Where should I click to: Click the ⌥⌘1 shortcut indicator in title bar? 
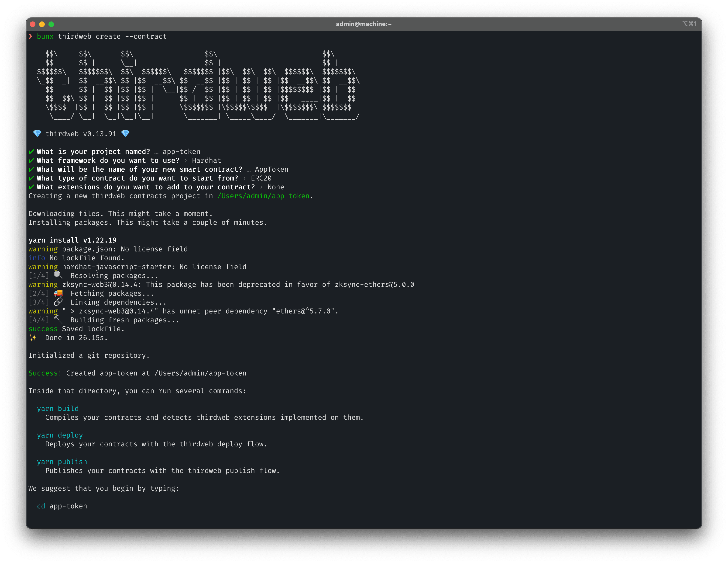[x=689, y=24]
